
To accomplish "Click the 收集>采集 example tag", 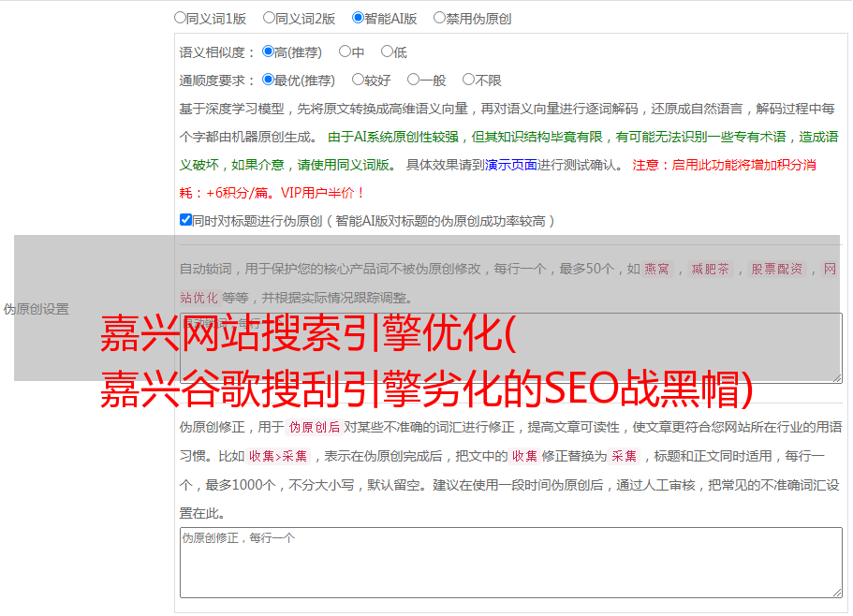I will point(278,456).
